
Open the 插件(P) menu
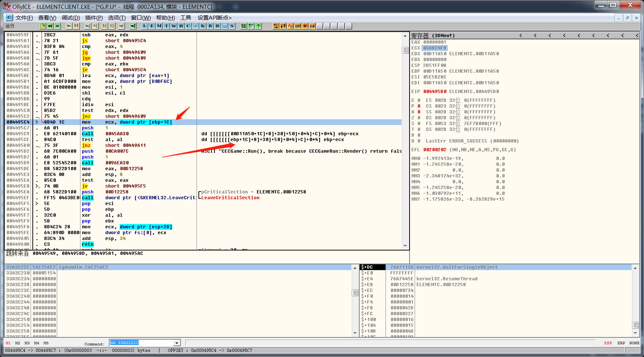pos(94,17)
